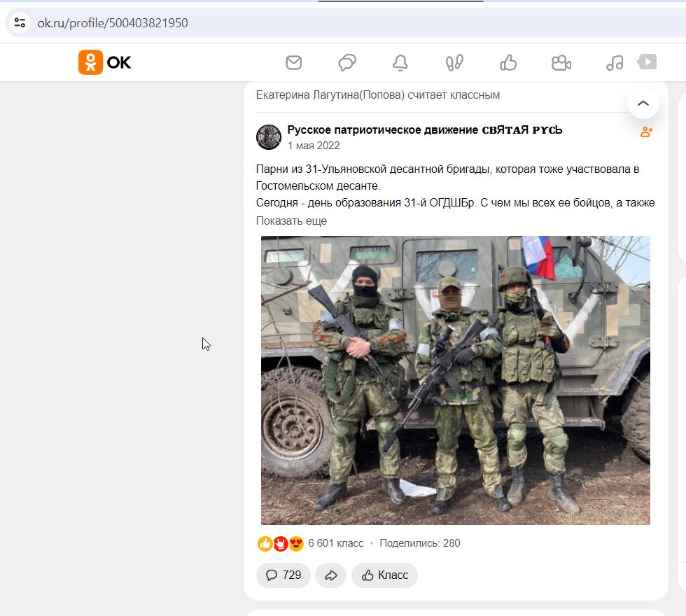Open the site information icon in address bar
The height and width of the screenshot is (616, 686).
click(20, 22)
